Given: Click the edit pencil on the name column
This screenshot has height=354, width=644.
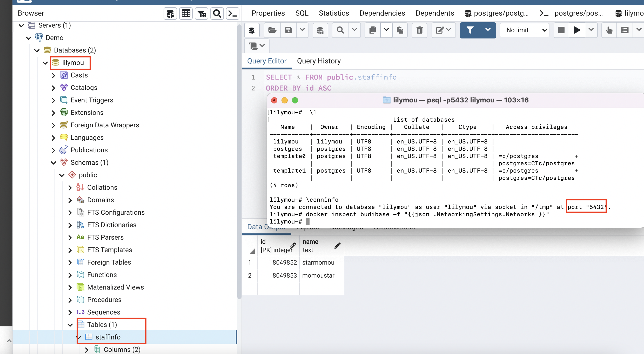Looking at the screenshot, I should [338, 245].
